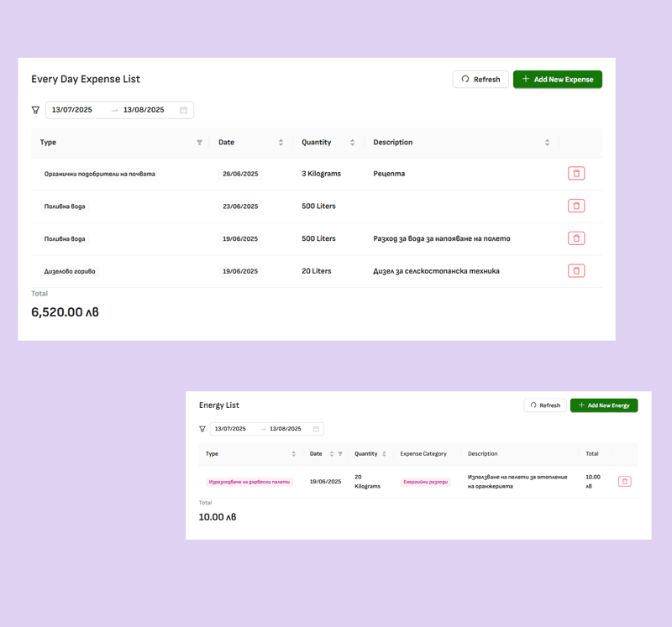Screen dimensions: 672x627
Task: Click the filter funnel icon above expense table
Action: [35, 110]
